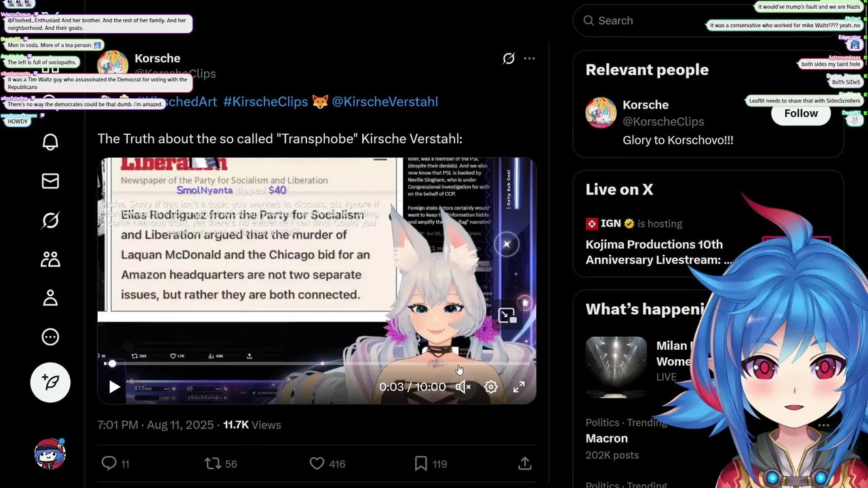The height and width of the screenshot is (488, 868).
Task: Open Kojima Productions 10th Anniversary Livestream
Action: (658, 252)
